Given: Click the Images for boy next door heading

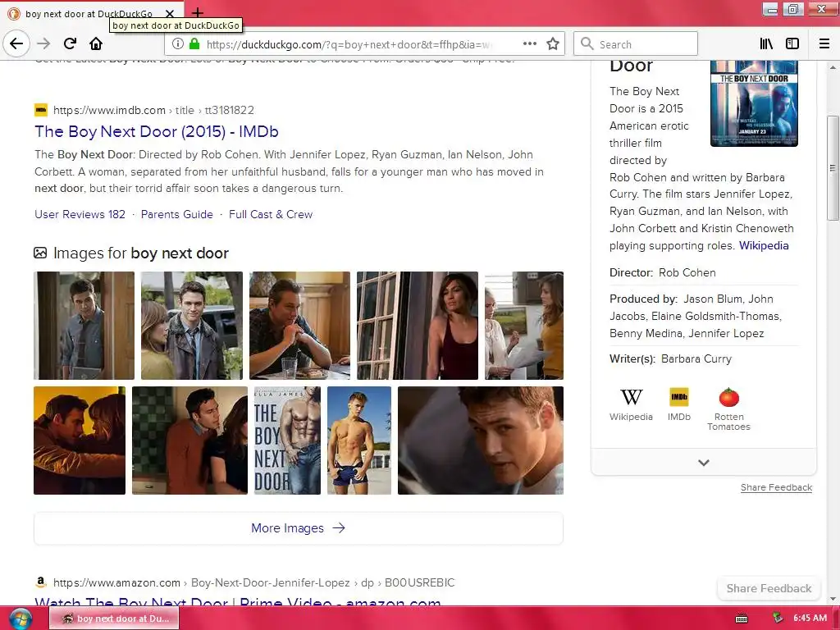Looking at the screenshot, I should coord(141,253).
